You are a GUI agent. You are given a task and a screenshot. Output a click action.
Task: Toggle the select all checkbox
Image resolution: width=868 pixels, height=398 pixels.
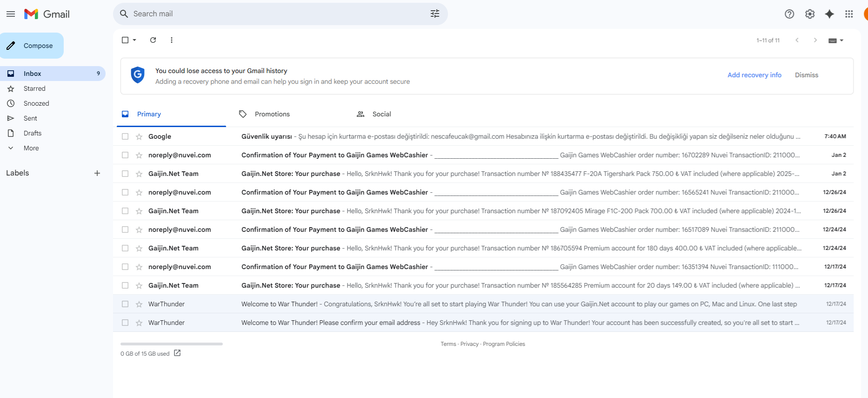[x=125, y=40]
